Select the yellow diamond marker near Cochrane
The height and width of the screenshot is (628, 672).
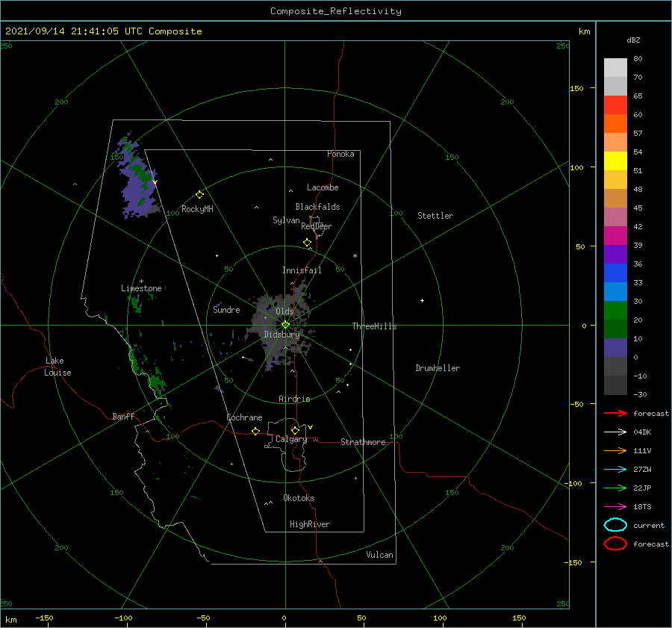256,431
